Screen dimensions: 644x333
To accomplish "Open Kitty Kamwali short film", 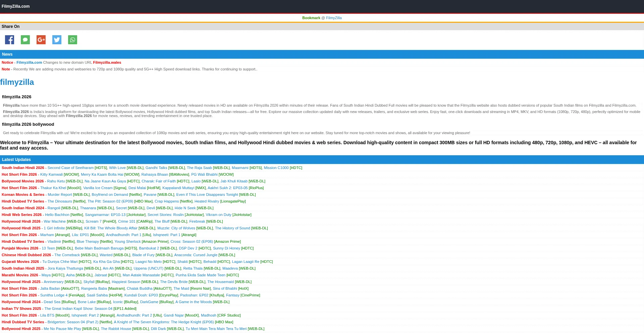I will [51, 174].
